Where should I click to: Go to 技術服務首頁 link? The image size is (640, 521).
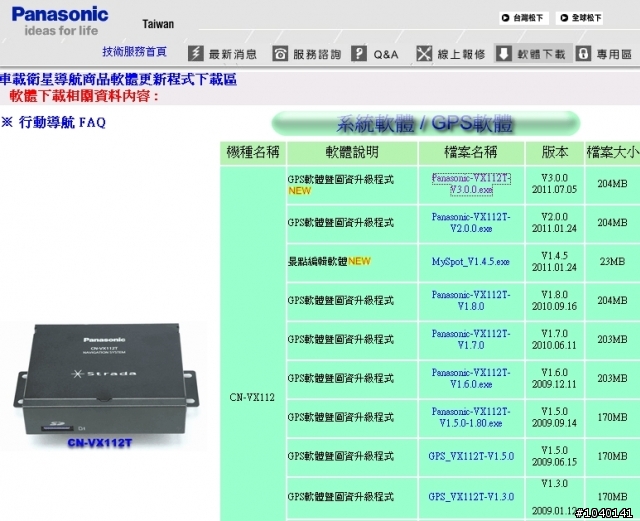point(134,52)
